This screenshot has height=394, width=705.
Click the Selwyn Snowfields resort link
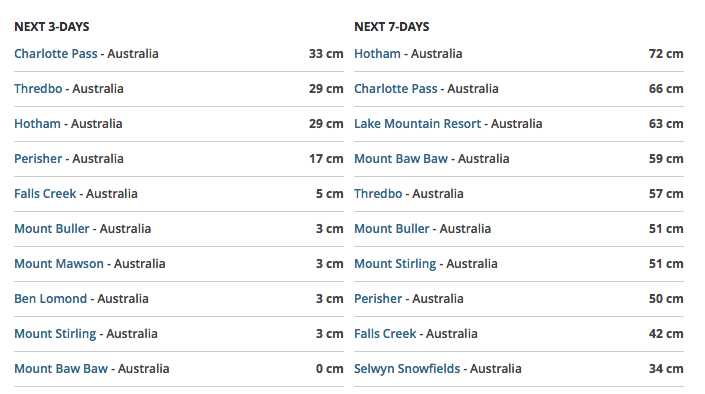point(407,369)
